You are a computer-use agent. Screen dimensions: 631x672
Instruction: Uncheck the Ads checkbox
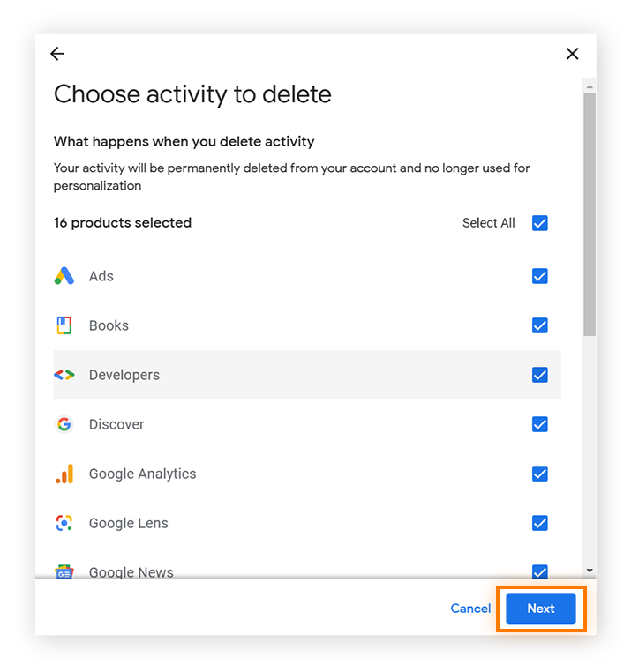coord(539,276)
